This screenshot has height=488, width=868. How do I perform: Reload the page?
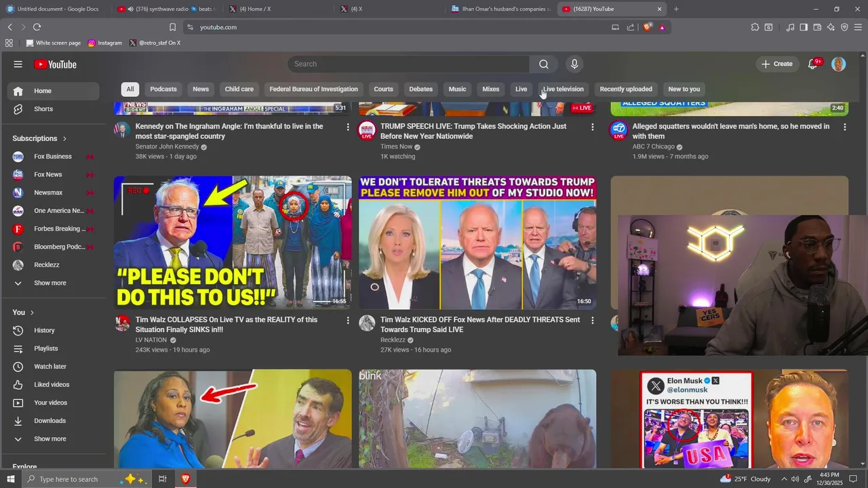(37, 27)
